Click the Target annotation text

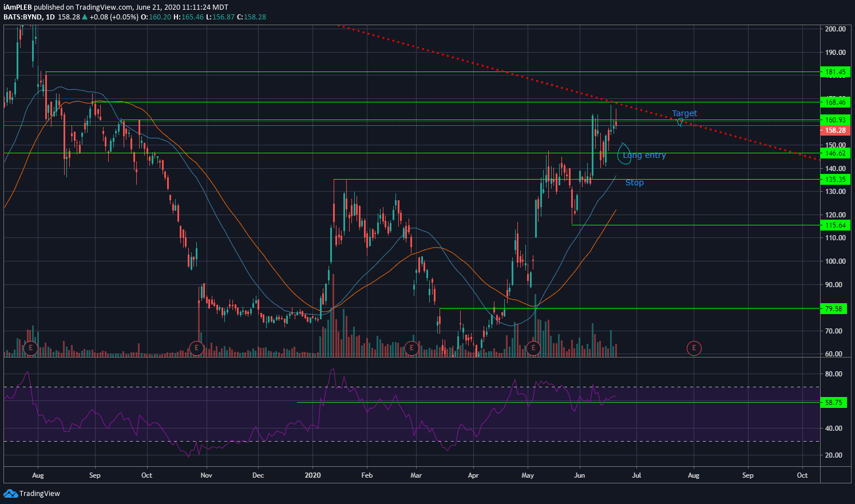(x=684, y=113)
